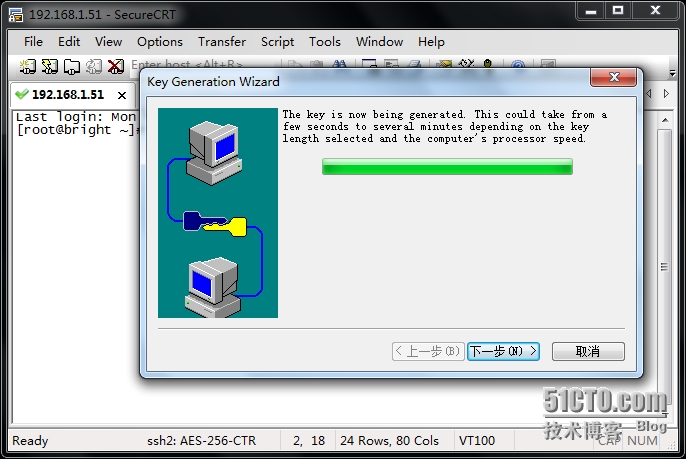Click the greyed Reconnect toolbar icon
Viewport: 686px width, 459px height.
point(94,66)
